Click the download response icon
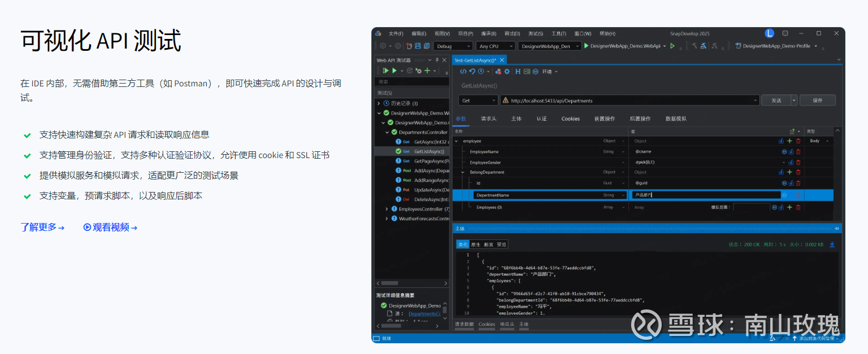Viewport: 868px width, 354px height. point(832,244)
